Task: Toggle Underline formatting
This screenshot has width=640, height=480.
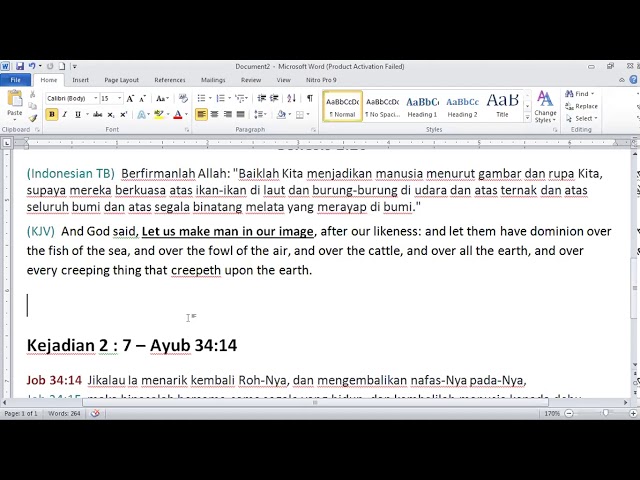Action: point(78,115)
